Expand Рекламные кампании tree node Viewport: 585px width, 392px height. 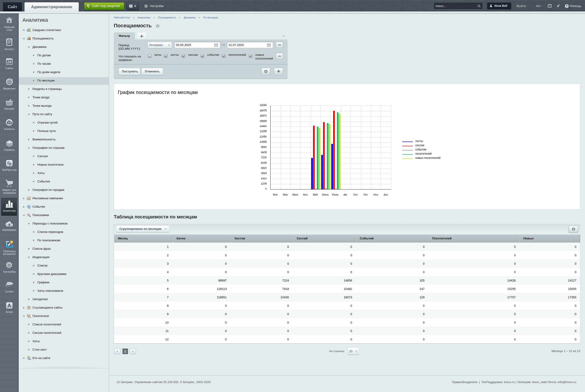click(24, 199)
